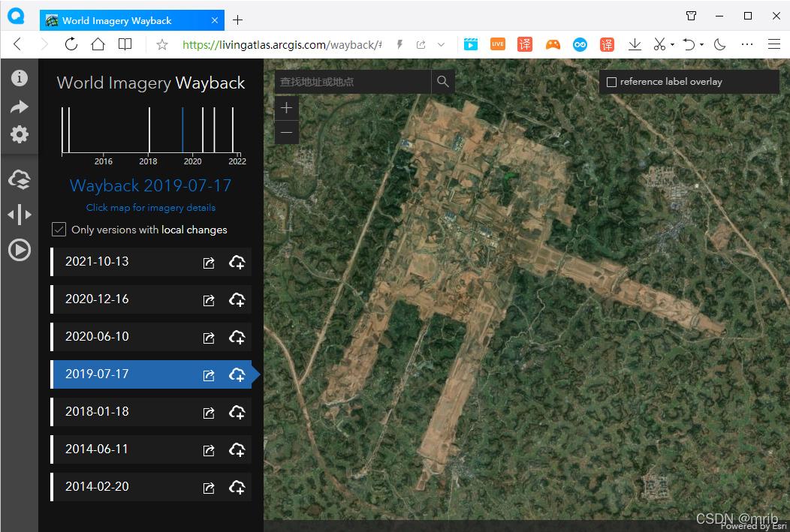The image size is (790, 532).
Task: Bookmark page with star icon
Action: tap(162, 45)
